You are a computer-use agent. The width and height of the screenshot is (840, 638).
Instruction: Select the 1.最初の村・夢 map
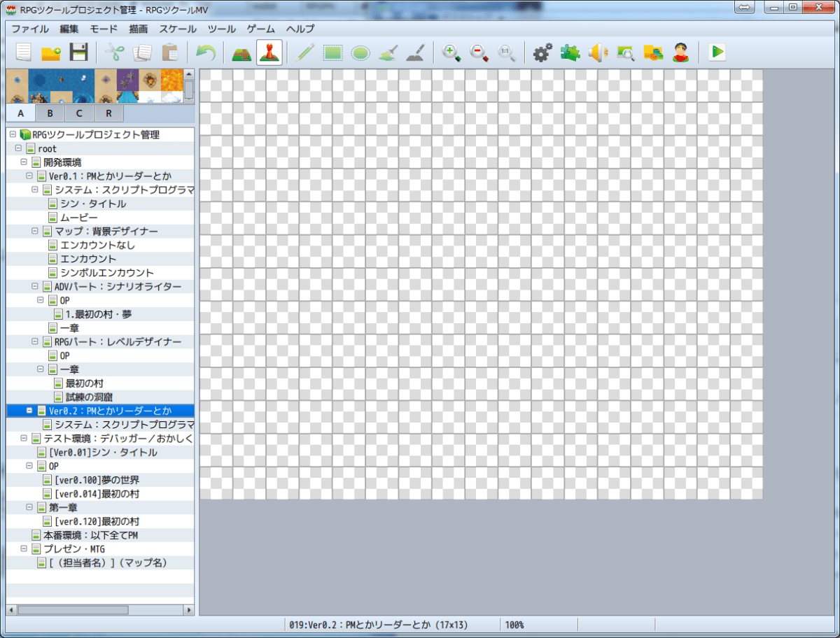(x=99, y=314)
